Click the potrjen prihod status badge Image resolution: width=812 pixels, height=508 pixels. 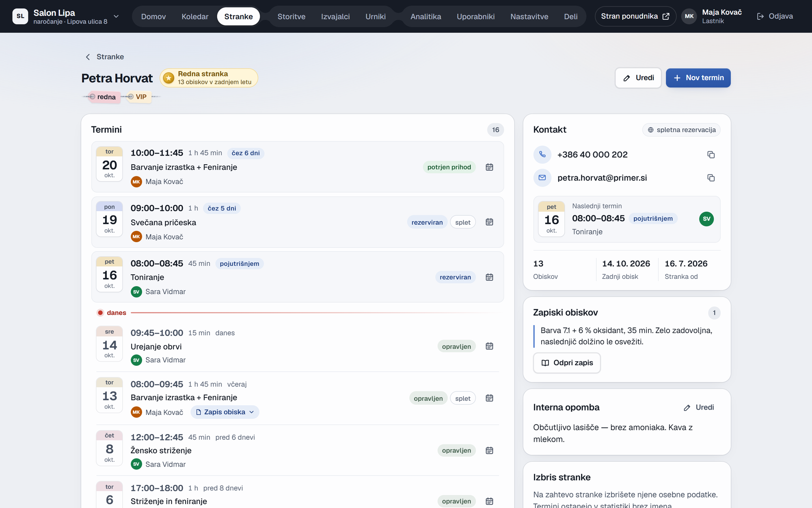click(x=449, y=167)
